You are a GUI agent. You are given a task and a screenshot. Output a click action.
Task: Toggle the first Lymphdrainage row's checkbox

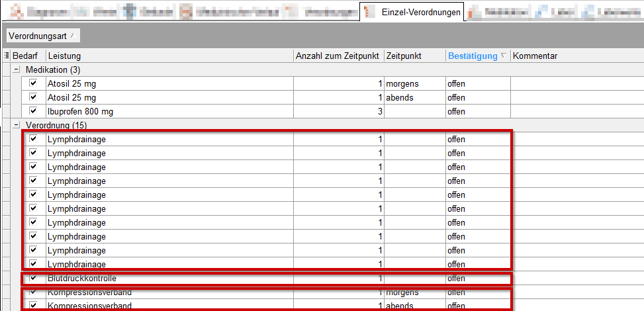[33, 140]
